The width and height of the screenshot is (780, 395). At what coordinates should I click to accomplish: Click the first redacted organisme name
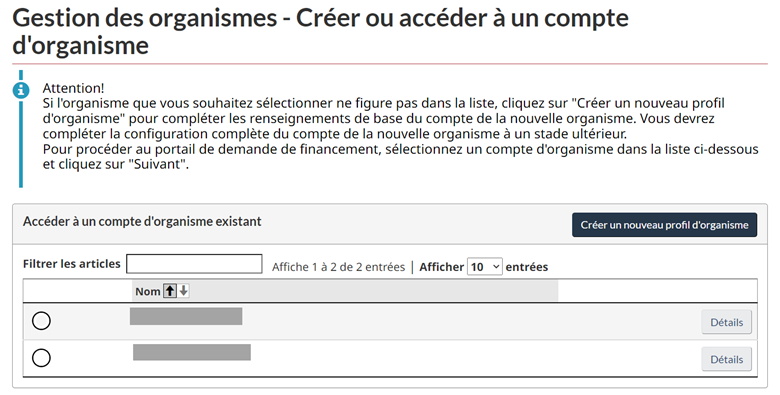186,316
